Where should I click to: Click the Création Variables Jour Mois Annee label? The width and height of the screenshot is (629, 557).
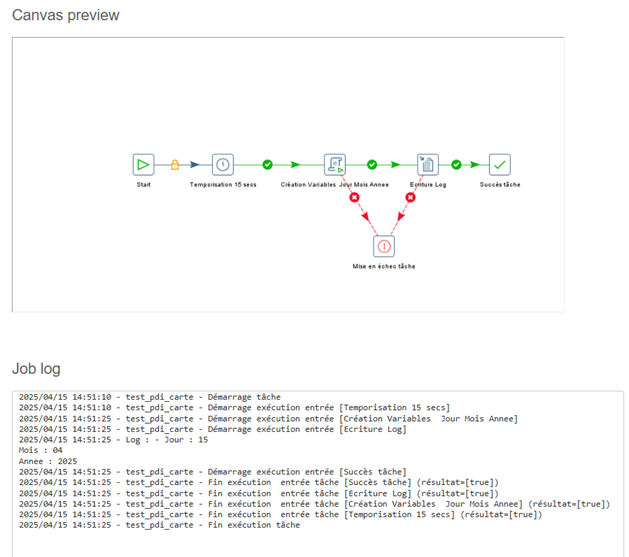click(335, 184)
